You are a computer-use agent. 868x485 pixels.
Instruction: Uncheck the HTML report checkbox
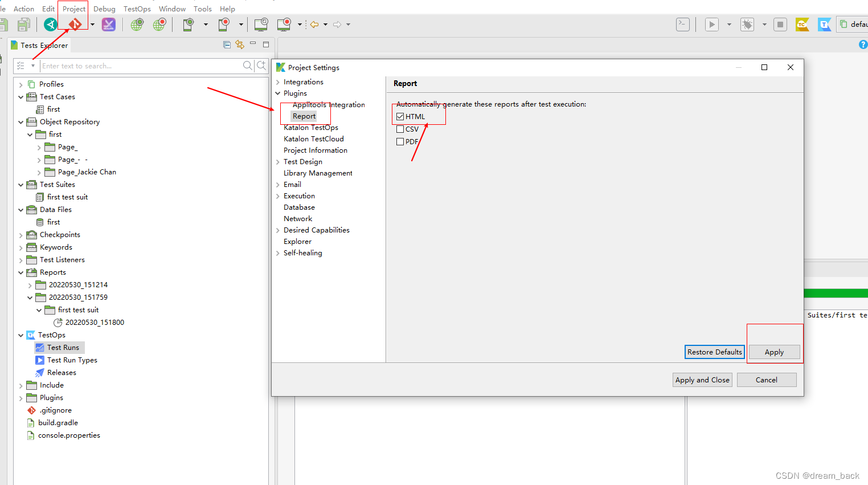[400, 116]
